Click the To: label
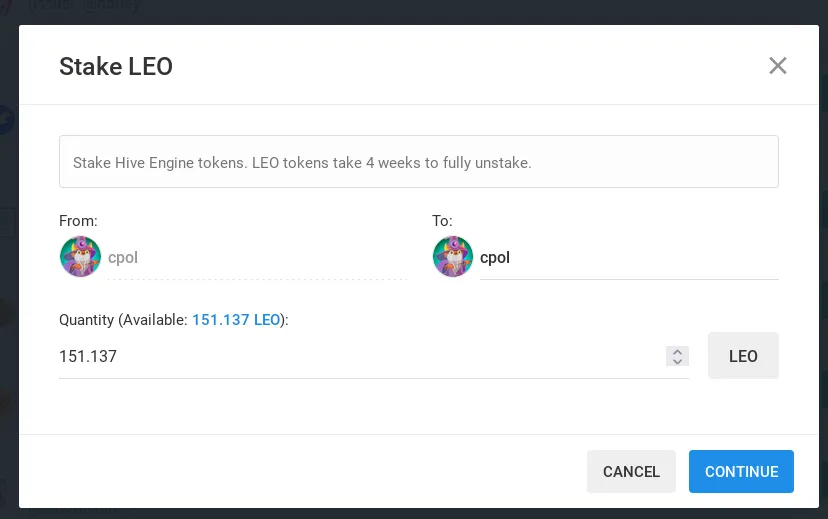 pyautogui.click(x=443, y=221)
